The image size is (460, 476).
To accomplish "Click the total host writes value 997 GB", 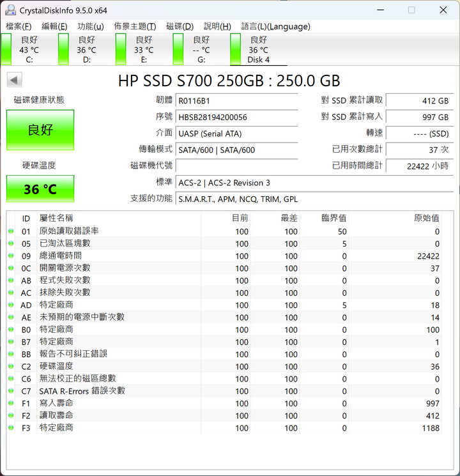I will click(x=420, y=117).
